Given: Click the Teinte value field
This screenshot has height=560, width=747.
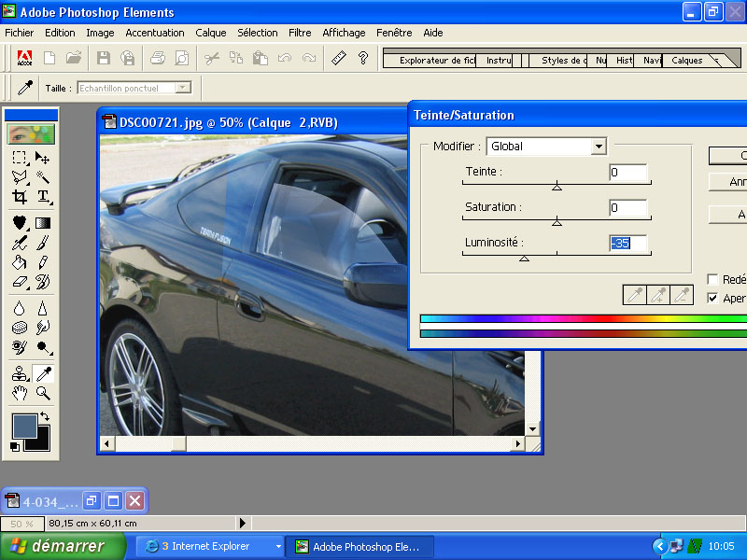Looking at the screenshot, I should [x=627, y=172].
